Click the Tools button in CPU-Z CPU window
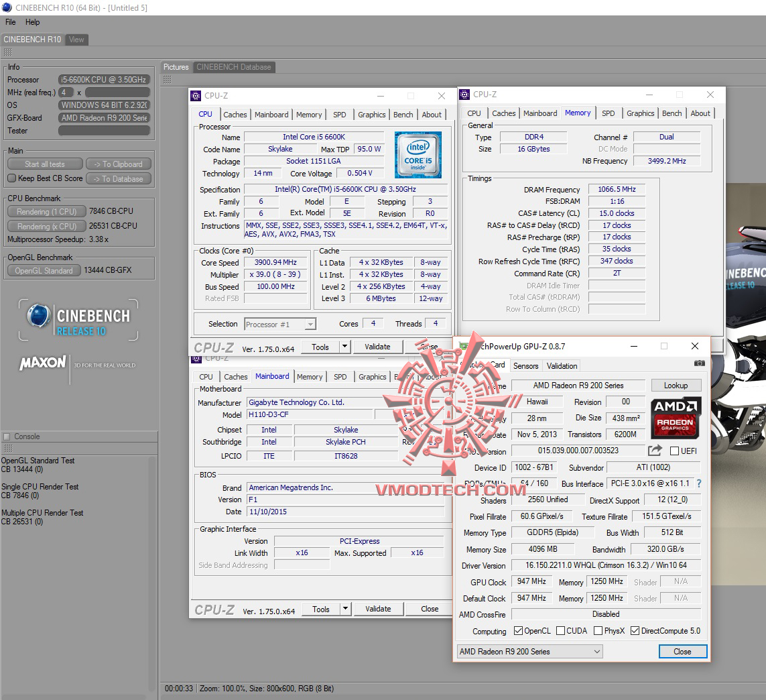 (x=320, y=347)
